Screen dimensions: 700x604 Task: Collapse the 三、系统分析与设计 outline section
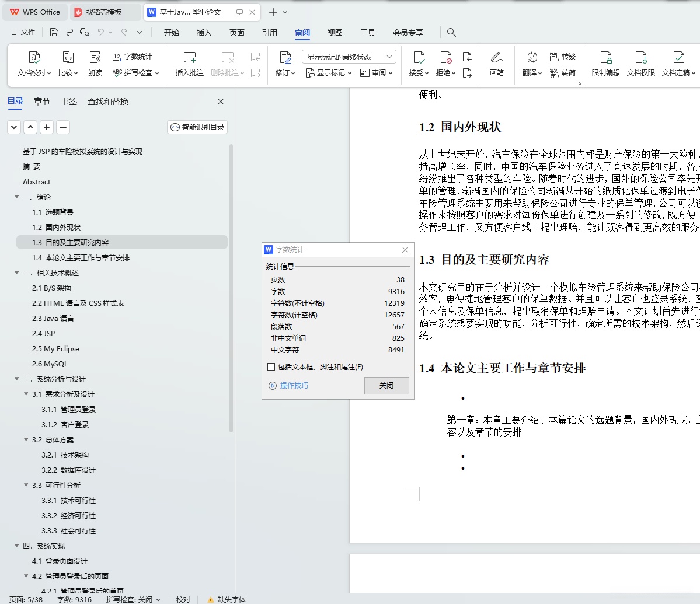pos(16,379)
